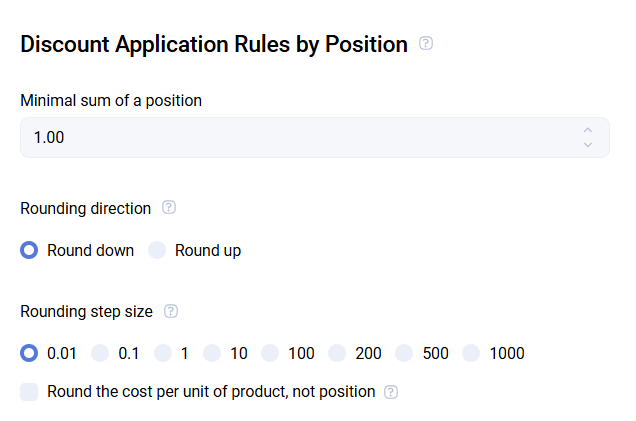Click help icon beside per-unit rounding checkbox
This screenshot has height=421, width=636.
click(391, 392)
